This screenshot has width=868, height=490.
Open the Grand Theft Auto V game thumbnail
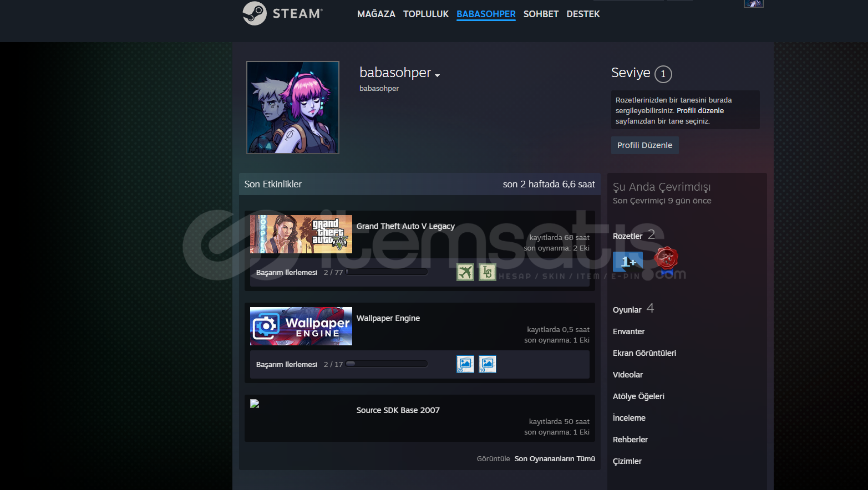(301, 234)
